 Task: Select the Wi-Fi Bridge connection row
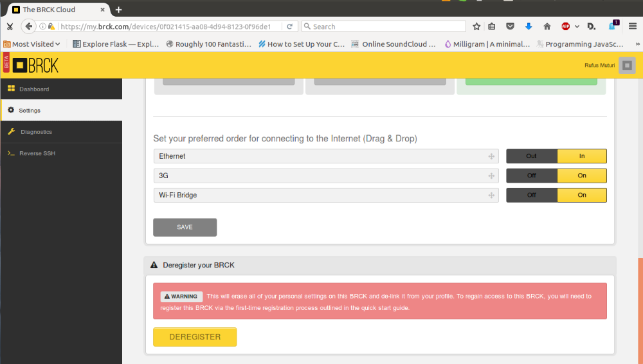click(326, 196)
